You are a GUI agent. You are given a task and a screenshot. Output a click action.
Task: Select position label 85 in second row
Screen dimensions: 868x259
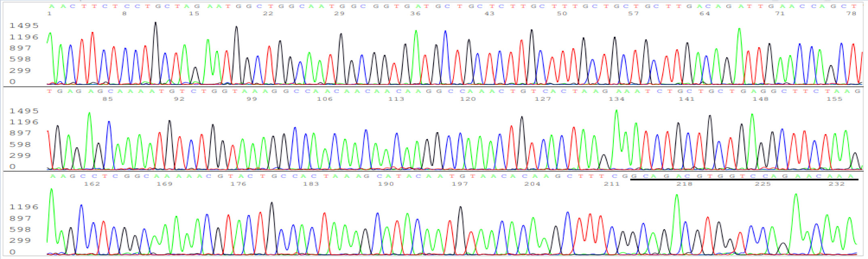[x=107, y=99]
